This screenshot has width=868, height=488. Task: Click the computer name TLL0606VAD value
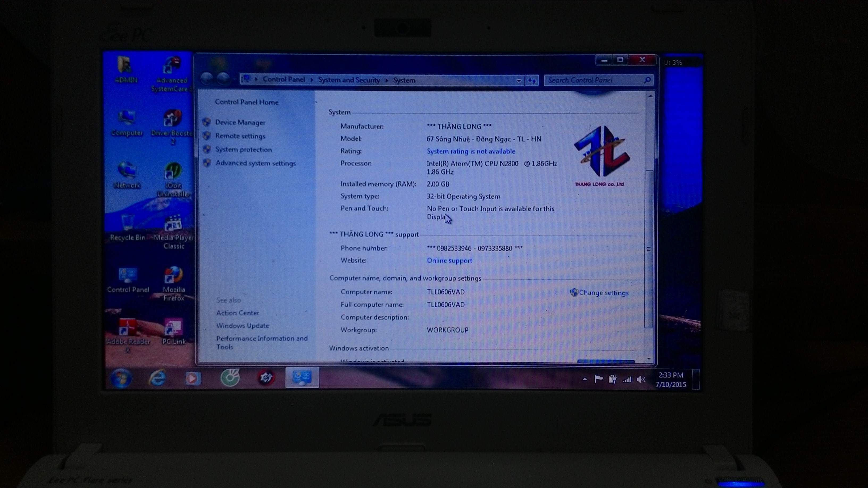pyautogui.click(x=445, y=292)
